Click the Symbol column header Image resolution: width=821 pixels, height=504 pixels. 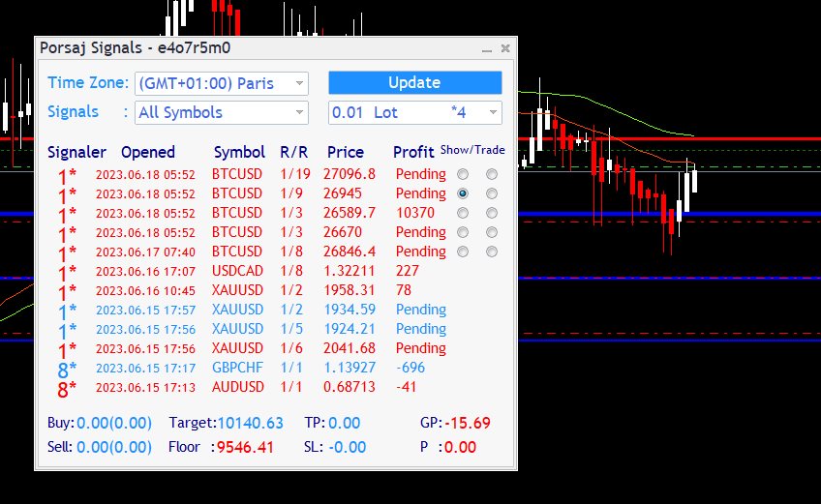pos(239,152)
